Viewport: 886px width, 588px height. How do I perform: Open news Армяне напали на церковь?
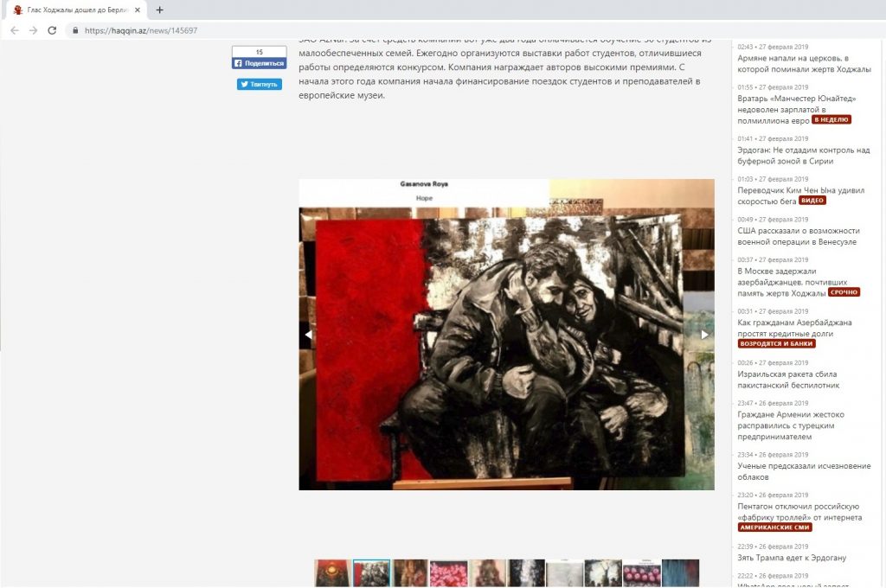804,64
